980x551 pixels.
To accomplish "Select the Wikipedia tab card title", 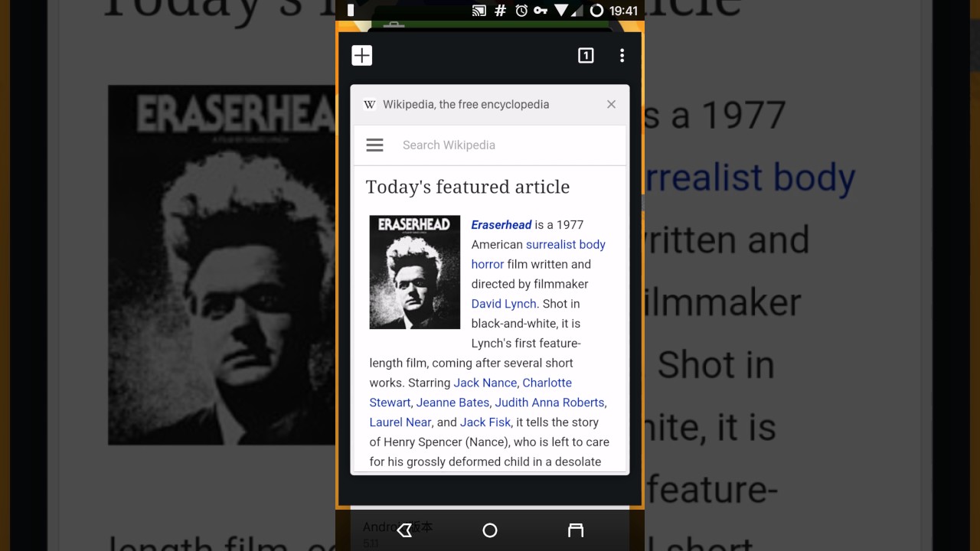I will click(465, 105).
